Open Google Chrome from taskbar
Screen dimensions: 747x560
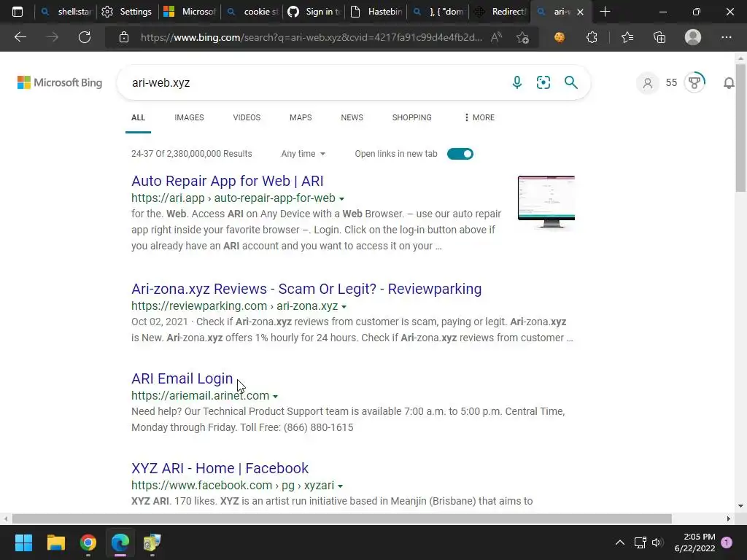[88, 542]
